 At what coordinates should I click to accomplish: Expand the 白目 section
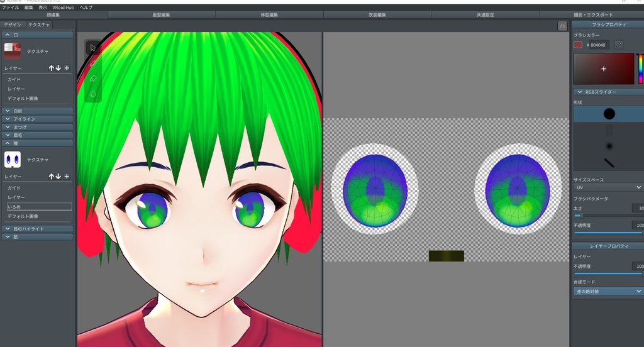37,111
